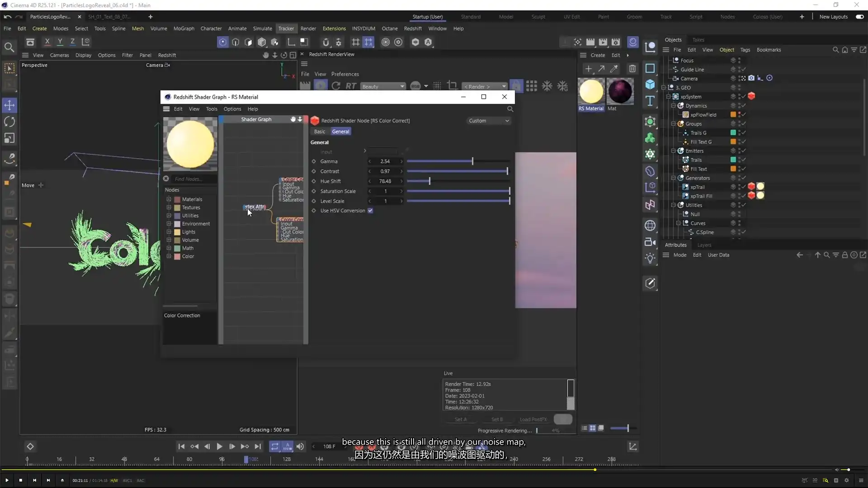
Task: Open the search magnifier in the Shader Graph window
Action: [x=510, y=109]
